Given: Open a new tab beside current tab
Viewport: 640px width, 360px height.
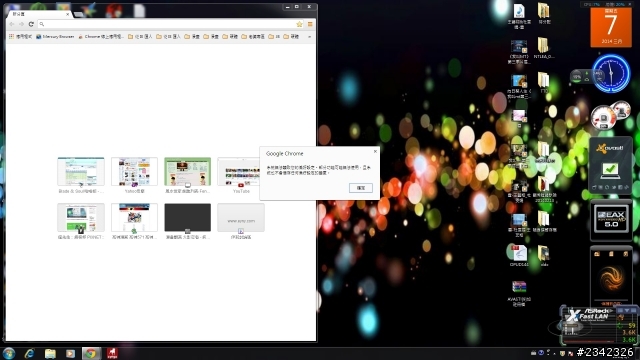Looking at the screenshot, I should click(78, 14).
